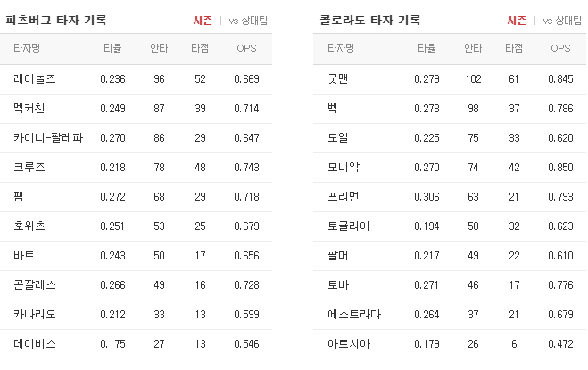
Task: Switch to vs 상대팀 in 콜로라도 table
Action: (562, 21)
